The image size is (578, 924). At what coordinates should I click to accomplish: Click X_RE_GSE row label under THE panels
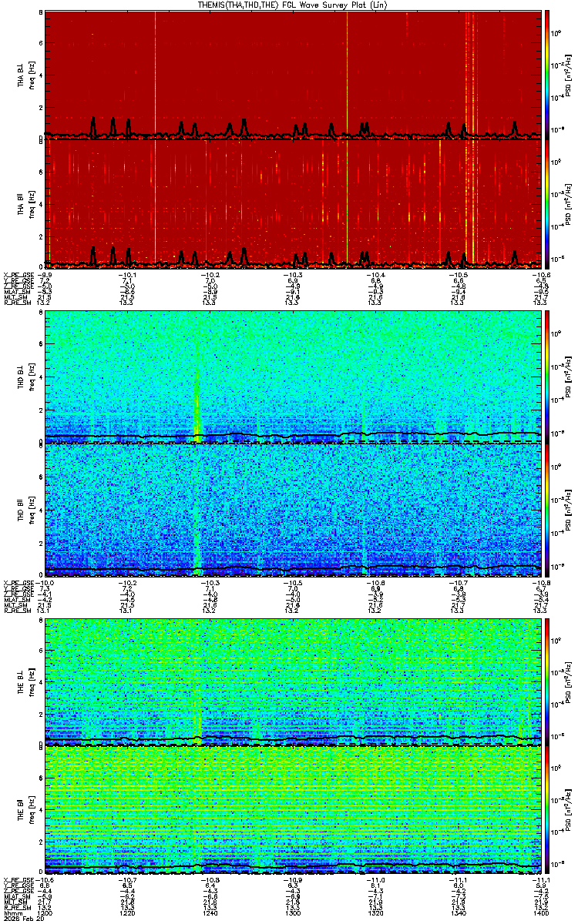18,881
